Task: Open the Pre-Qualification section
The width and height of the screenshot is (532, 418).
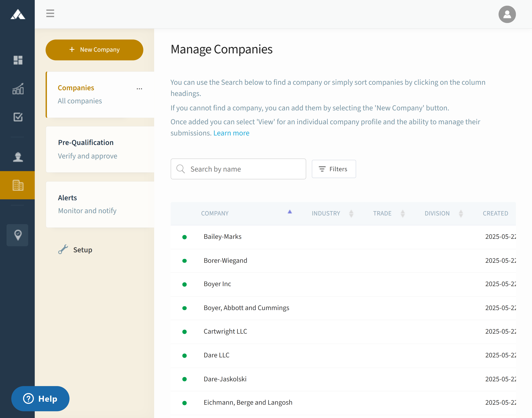Action: [x=100, y=149]
